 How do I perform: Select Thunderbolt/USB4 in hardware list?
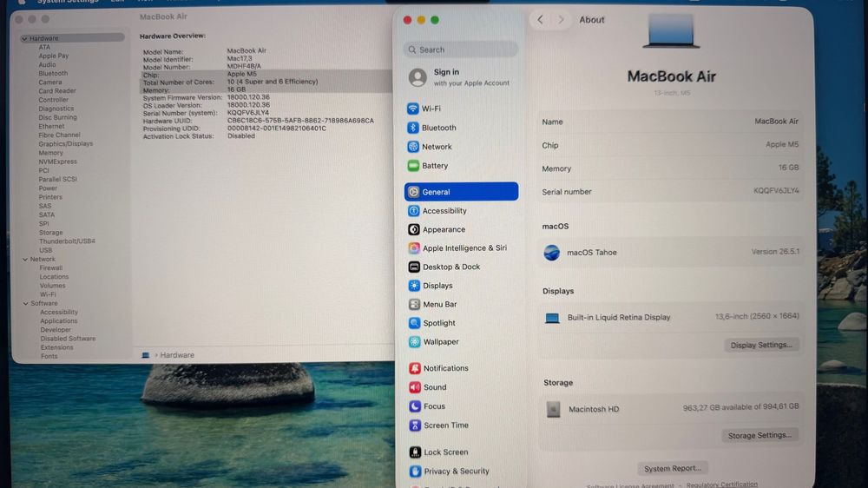pyautogui.click(x=67, y=241)
